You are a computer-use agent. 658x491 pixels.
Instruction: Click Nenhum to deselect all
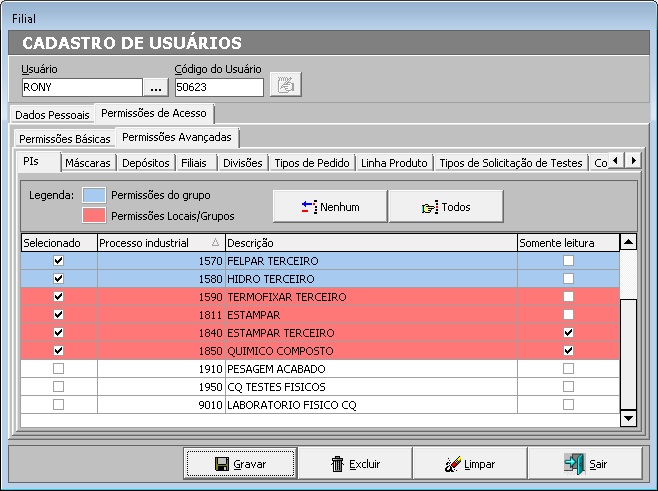coord(329,207)
